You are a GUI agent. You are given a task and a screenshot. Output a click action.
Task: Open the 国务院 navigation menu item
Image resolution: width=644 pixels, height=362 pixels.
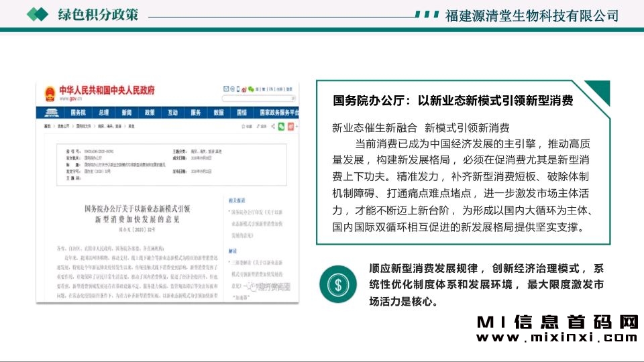coord(78,113)
